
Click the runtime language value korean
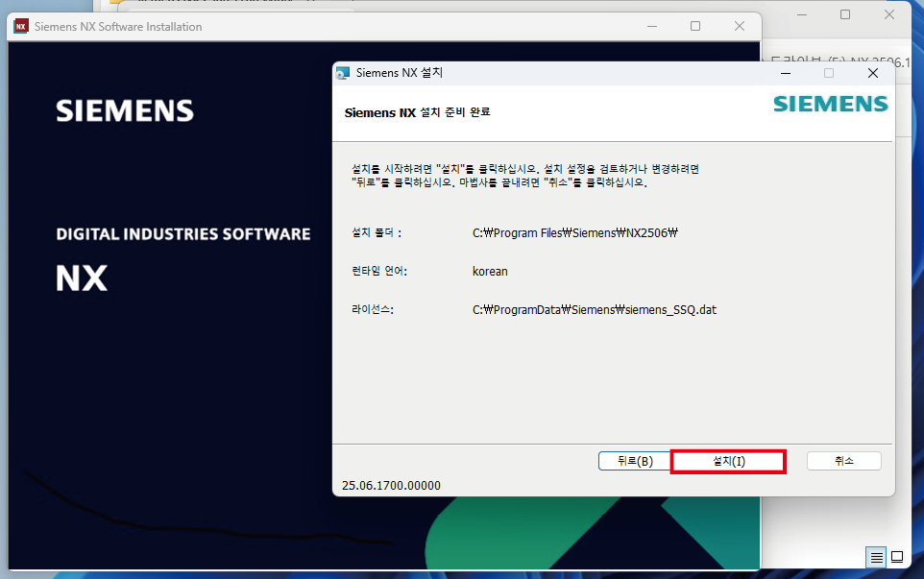click(x=490, y=272)
